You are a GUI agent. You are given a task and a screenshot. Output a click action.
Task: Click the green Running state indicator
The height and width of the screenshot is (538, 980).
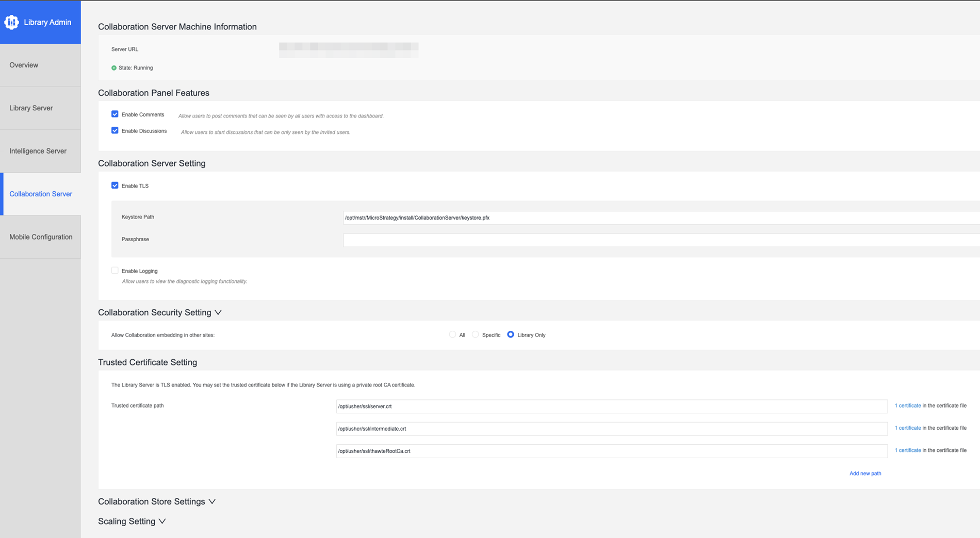pyautogui.click(x=114, y=68)
